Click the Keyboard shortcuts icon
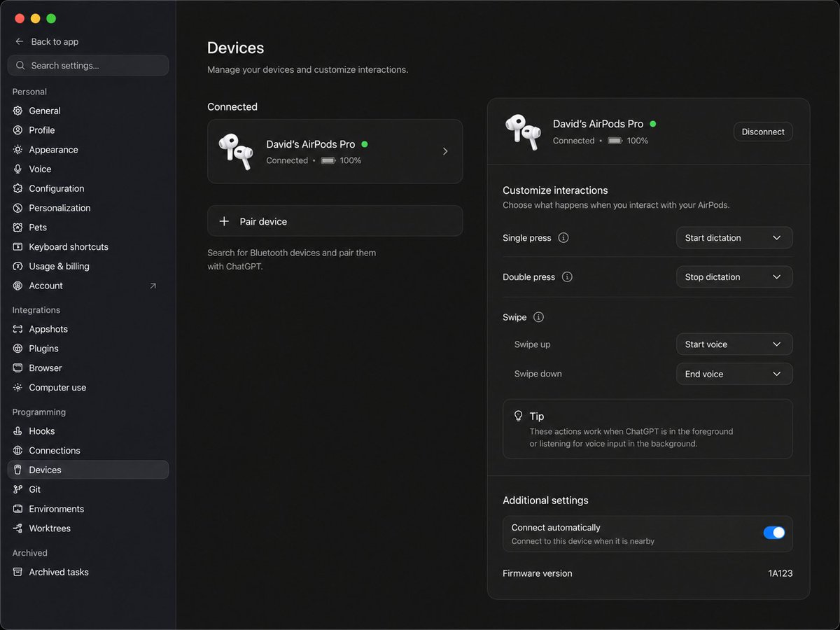This screenshot has height=630, width=840. 18,246
